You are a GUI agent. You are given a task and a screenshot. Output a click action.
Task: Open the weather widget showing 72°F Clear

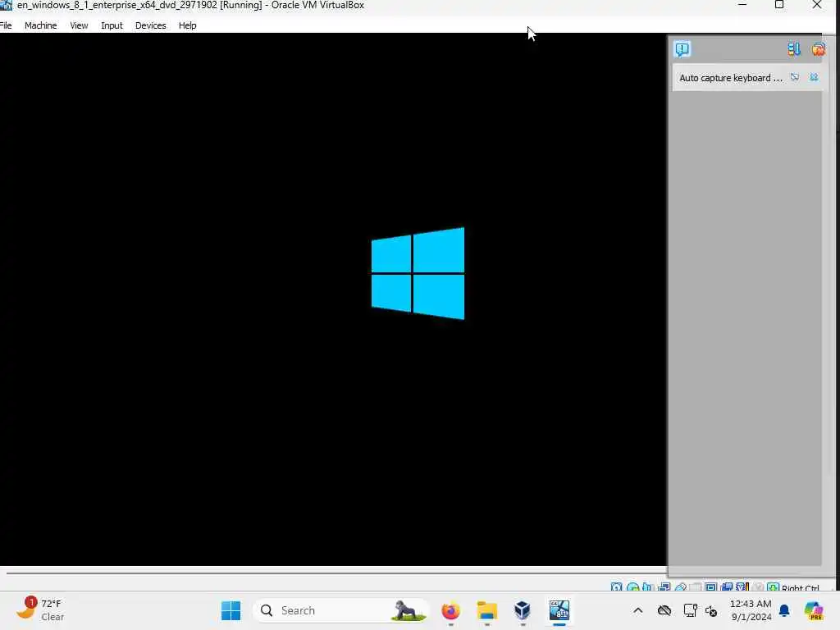coord(39,610)
